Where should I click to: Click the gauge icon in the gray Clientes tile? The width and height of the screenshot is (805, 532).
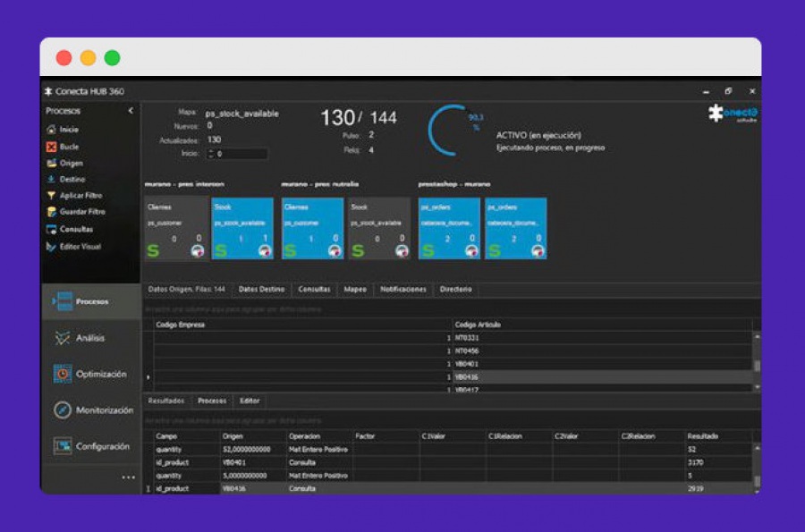(198, 251)
